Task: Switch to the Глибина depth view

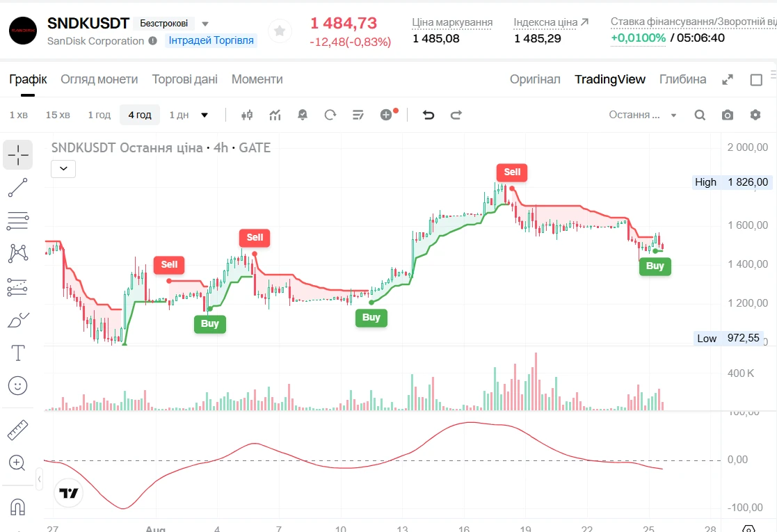Action: [683, 79]
